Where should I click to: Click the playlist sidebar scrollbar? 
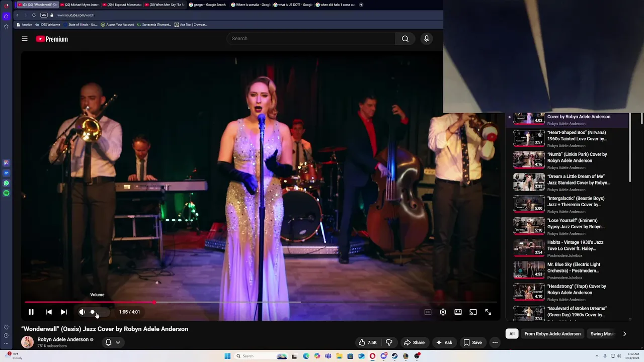tap(630, 148)
